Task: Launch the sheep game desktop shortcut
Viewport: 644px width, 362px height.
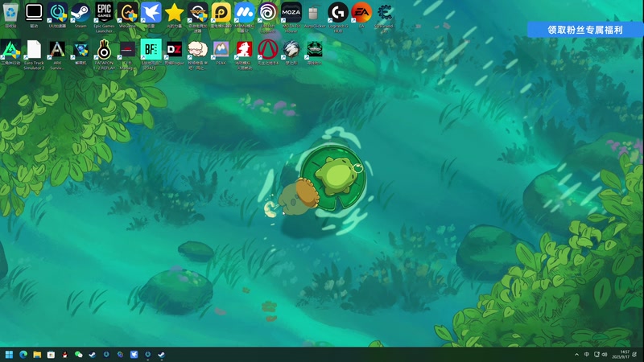Action: tap(197, 55)
